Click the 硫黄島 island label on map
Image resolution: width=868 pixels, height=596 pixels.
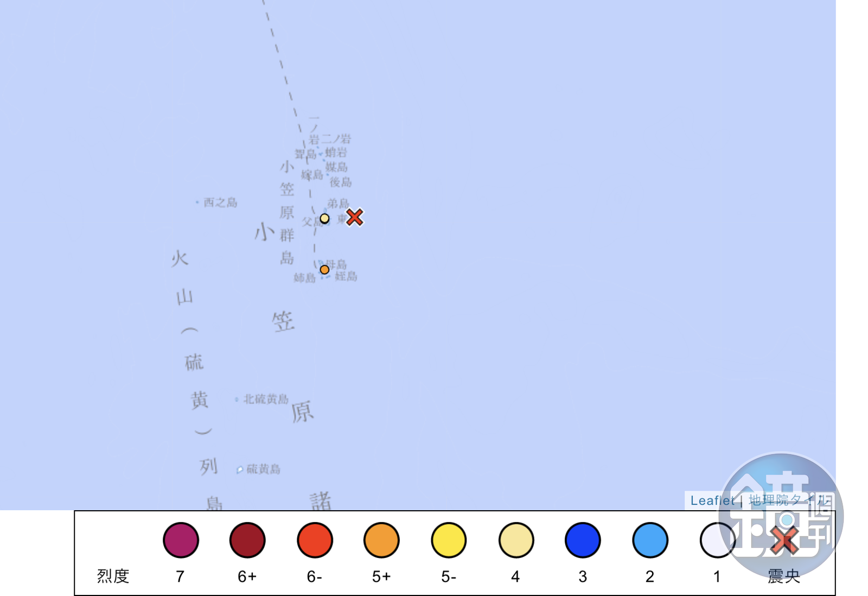[263, 469]
